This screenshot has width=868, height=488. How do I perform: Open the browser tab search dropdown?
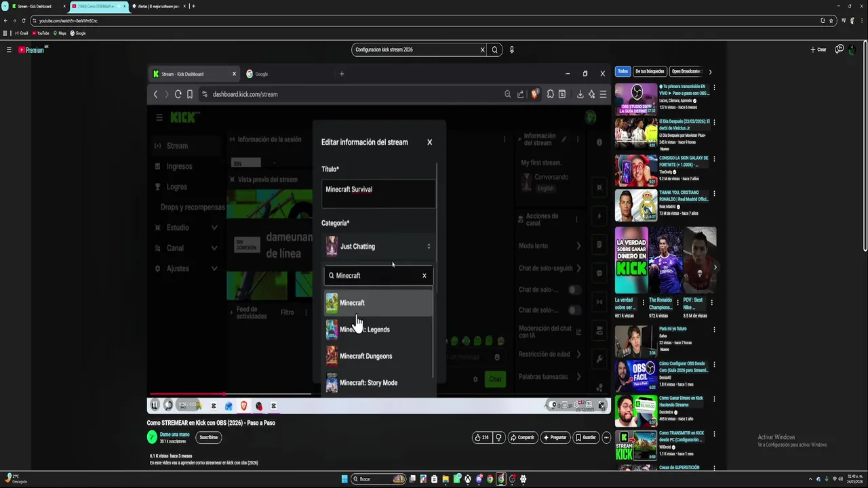[x=5, y=6]
